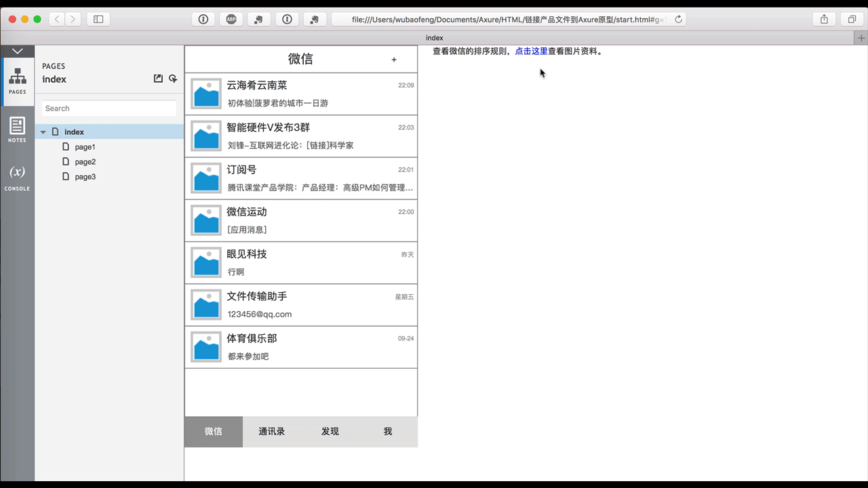The height and width of the screenshot is (488, 868).
Task: Go forward with Safari forward arrow
Action: click(x=73, y=20)
